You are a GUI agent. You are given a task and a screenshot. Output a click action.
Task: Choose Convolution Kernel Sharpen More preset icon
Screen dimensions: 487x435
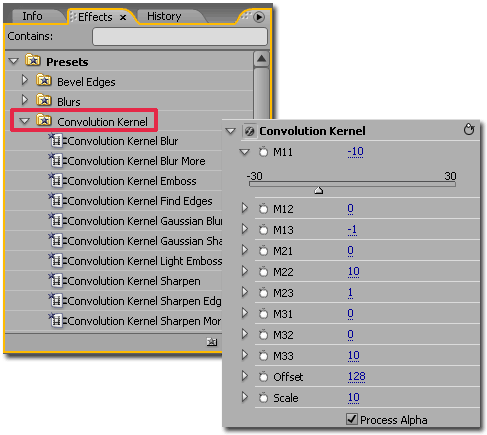(56, 321)
